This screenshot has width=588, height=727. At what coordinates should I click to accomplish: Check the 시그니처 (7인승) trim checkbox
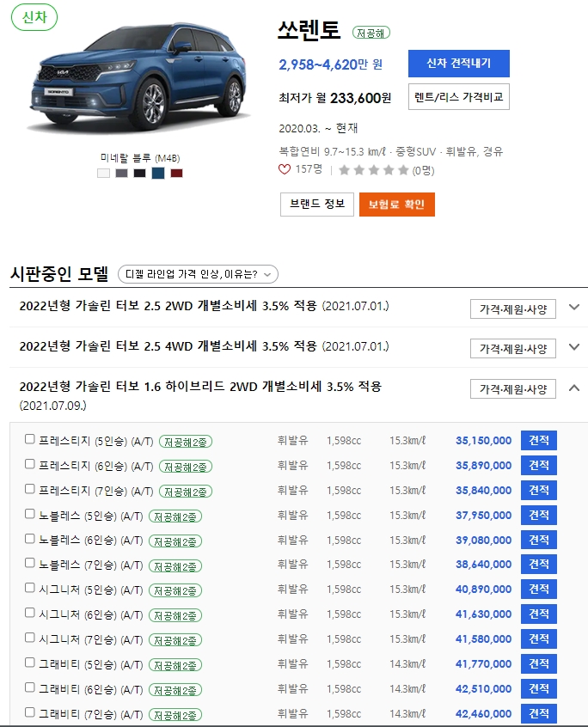click(30, 638)
